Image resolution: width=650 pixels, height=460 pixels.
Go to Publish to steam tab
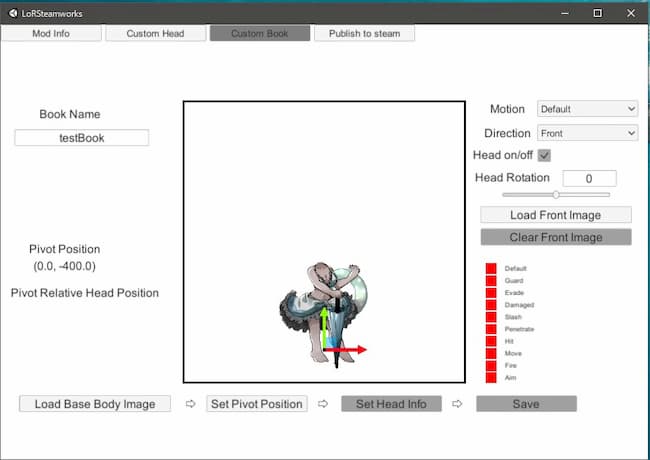pos(364,34)
